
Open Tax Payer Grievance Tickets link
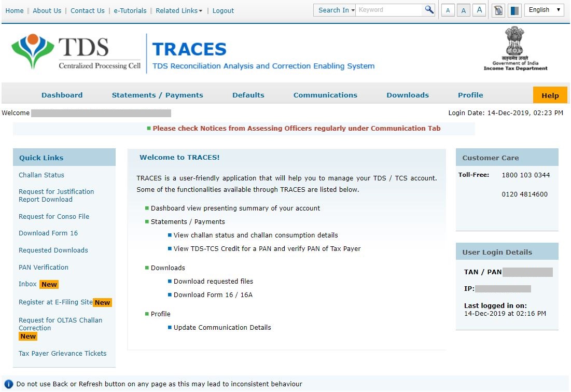tap(63, 354)
